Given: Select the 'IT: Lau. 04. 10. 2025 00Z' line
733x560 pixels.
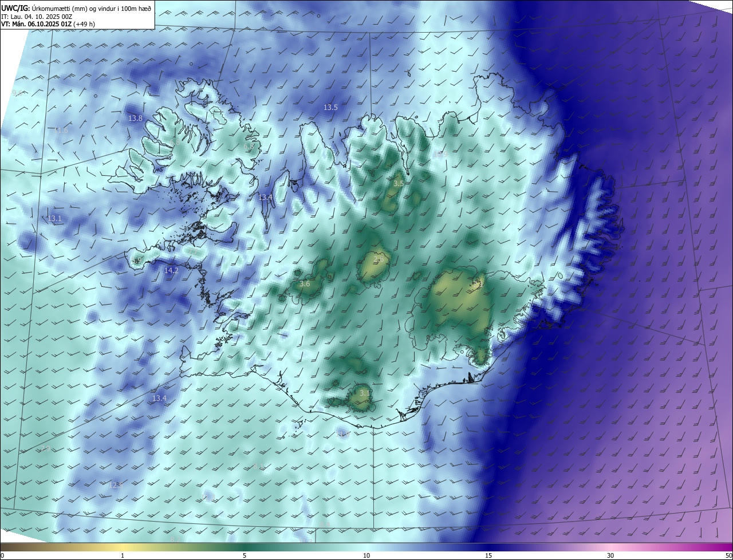Looking at the screenshot, I should 37,17.
